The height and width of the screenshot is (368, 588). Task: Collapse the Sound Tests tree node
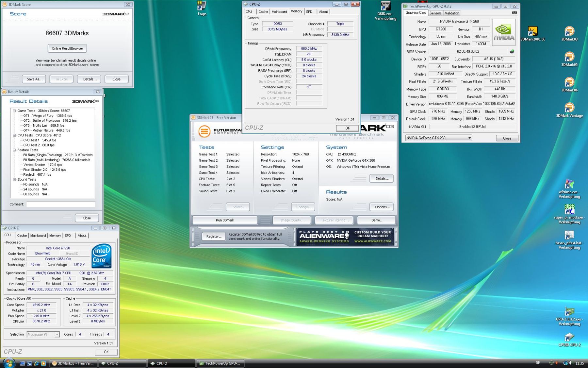[x=14, y=180]
